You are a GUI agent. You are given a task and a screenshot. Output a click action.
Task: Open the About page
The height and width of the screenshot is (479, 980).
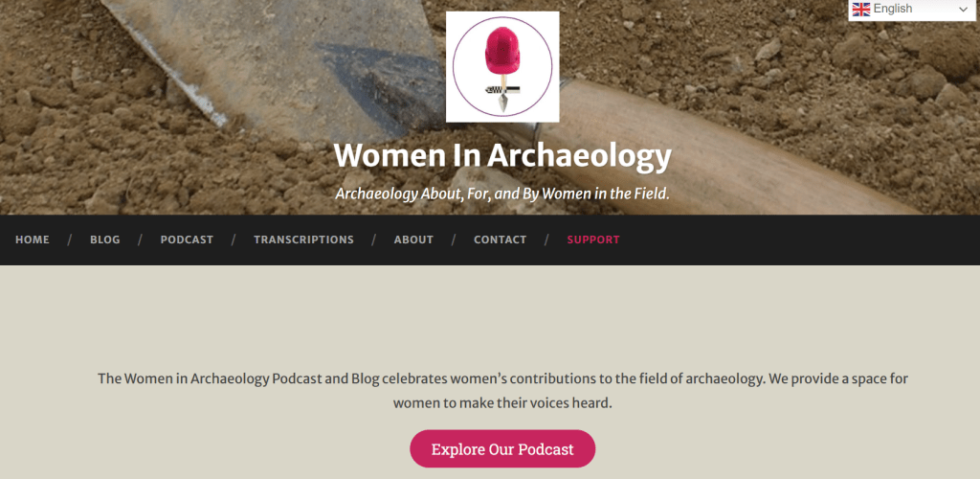(x=413, y=239)
